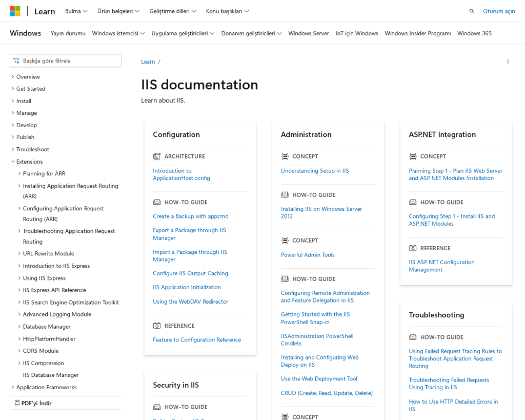This screenshot has height=420, width=525.
Task: Open Use the Web Deployment Tool link
Action: (319, 379)
